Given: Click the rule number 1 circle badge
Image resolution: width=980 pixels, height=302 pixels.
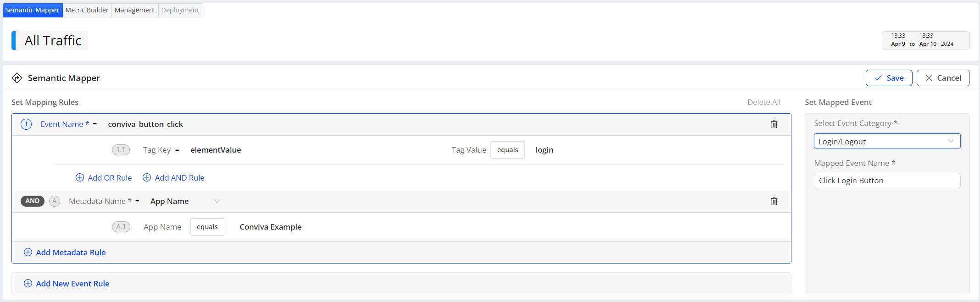Looking at the screenshot, I should 26,124.
